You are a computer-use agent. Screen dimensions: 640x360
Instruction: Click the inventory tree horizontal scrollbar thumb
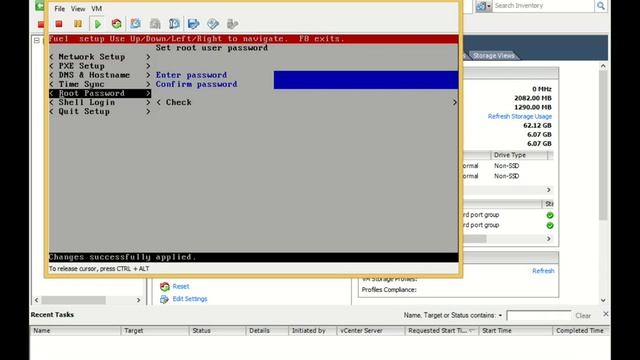tap(73, 300)
